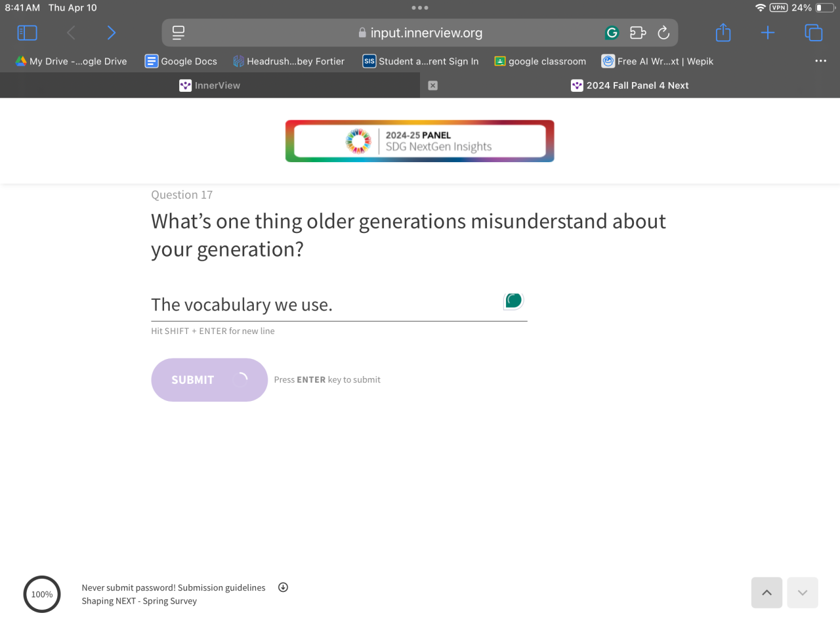The image size is (840, 630).
Task: Click the 100% progress circle
Action: (x=42, y=595)
